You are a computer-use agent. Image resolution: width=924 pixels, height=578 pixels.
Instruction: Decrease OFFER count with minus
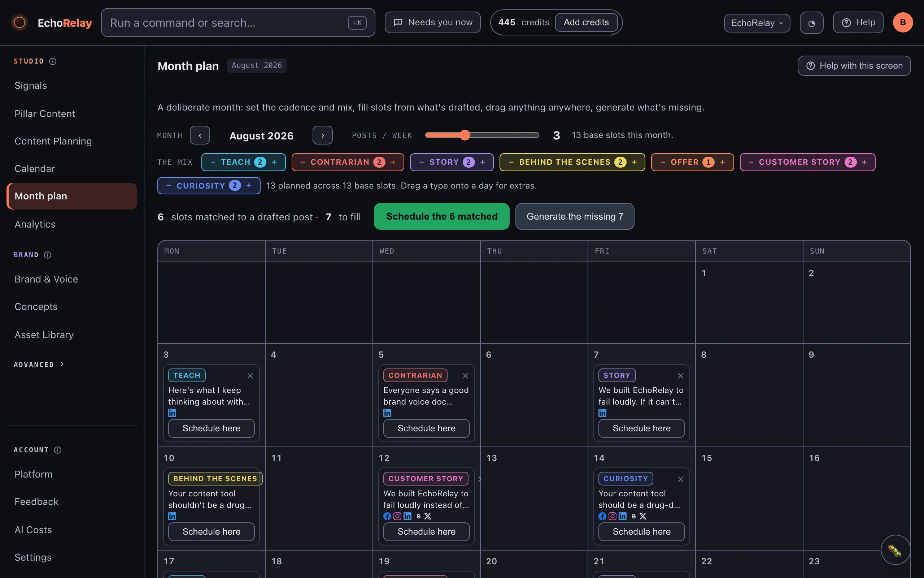pyautogui.click(x=663, y=162)
